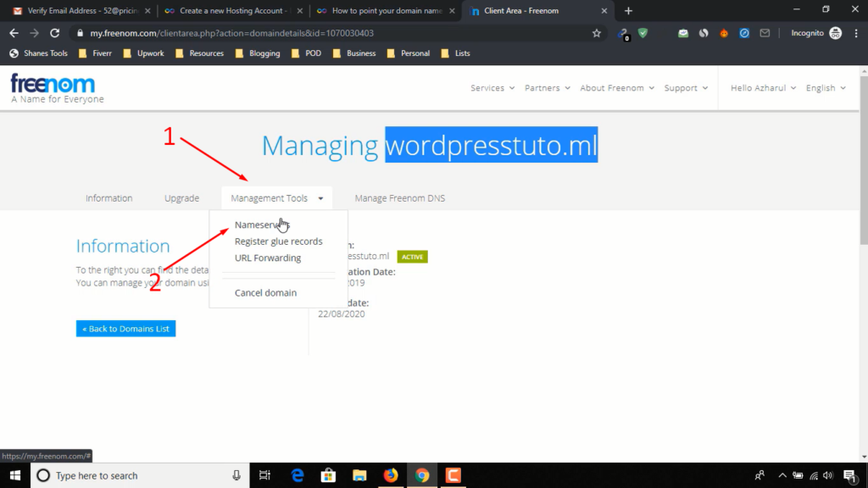Click the page vertical scrollbar

tap(864, 160)
